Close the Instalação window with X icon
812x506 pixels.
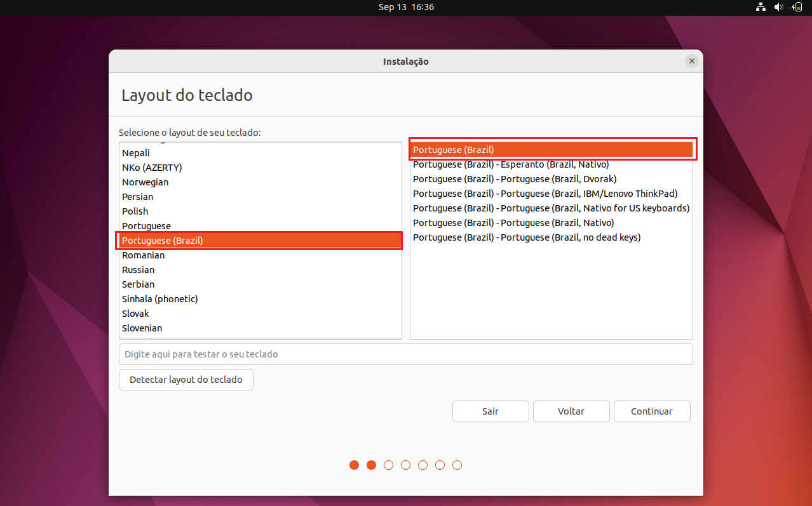(692, 61)
